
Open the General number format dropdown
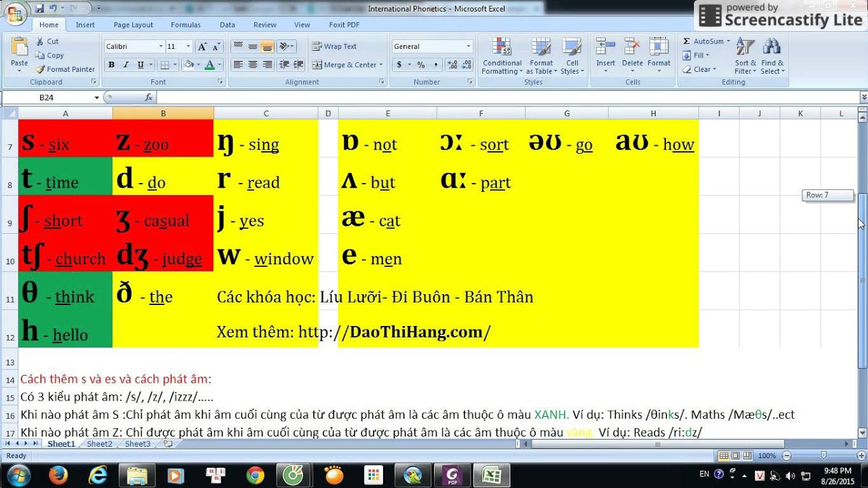(468, 47)
